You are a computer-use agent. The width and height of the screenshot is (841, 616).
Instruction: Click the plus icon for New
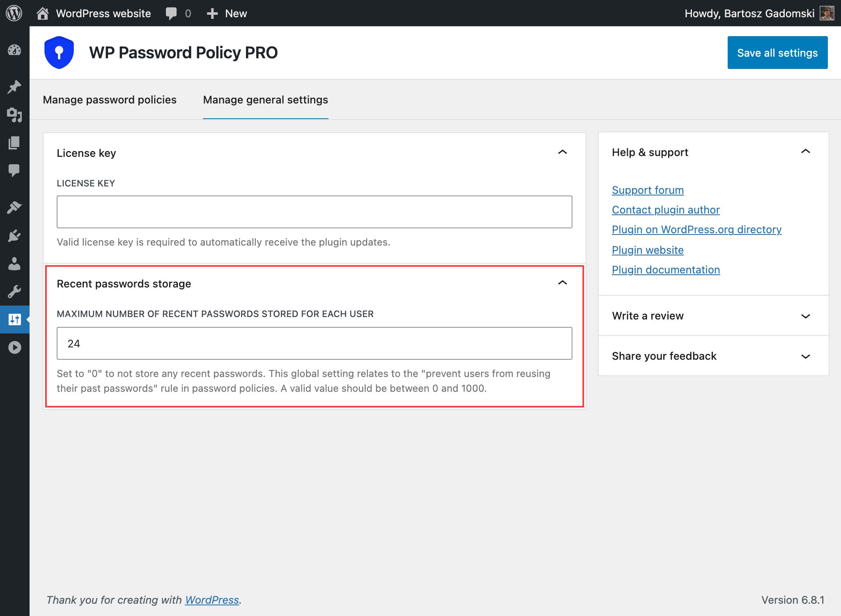212,14
